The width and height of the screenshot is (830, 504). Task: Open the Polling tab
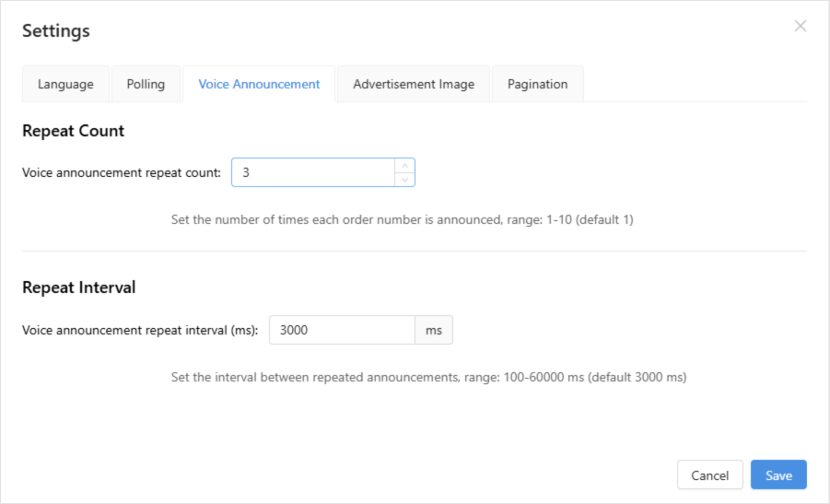coord(146,84)
